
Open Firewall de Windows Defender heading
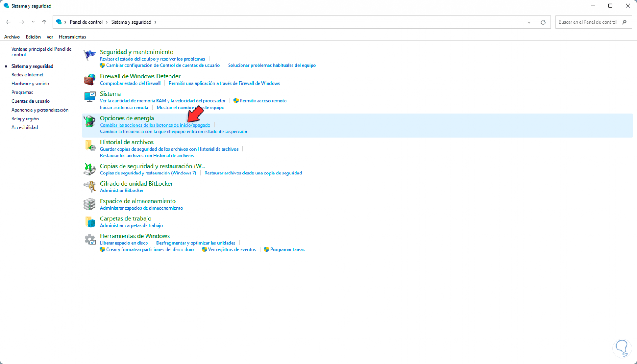140,76
